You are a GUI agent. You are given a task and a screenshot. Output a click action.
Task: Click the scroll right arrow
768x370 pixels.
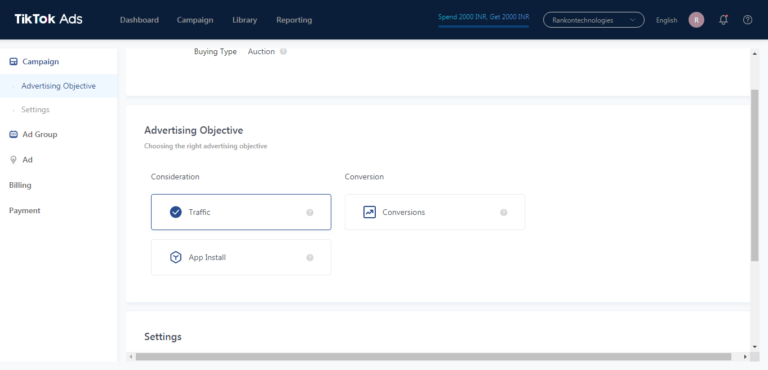[x=745, y=357]
